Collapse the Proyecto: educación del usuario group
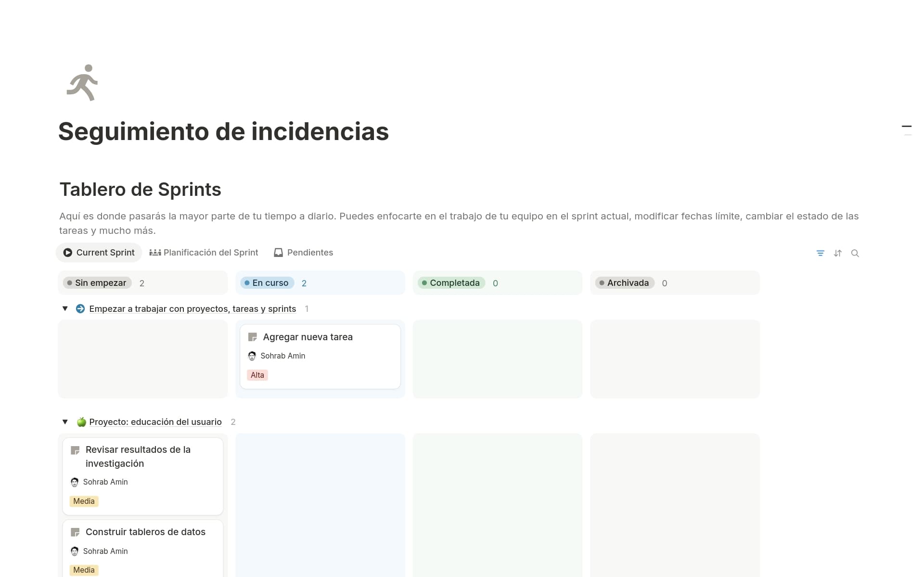 [x=65, y=422]
